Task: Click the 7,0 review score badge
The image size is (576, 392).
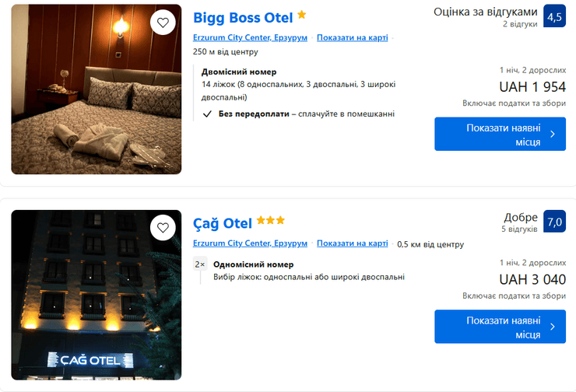Action: [554, 222]
